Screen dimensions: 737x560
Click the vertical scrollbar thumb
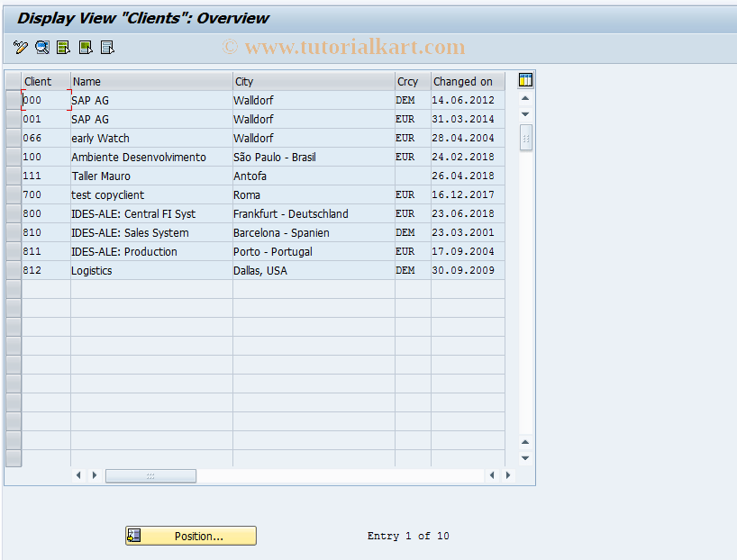[524, 138]
